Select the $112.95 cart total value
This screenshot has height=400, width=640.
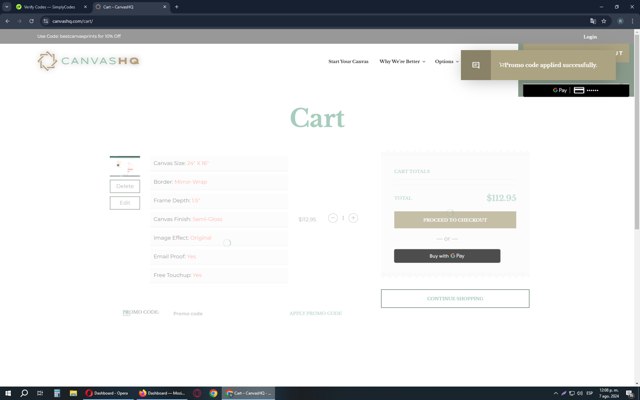click(501, 198)
